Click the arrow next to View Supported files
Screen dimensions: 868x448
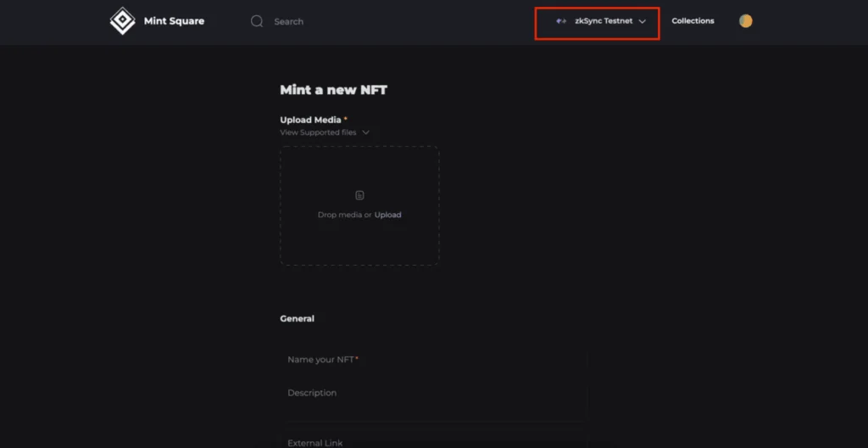366,132
